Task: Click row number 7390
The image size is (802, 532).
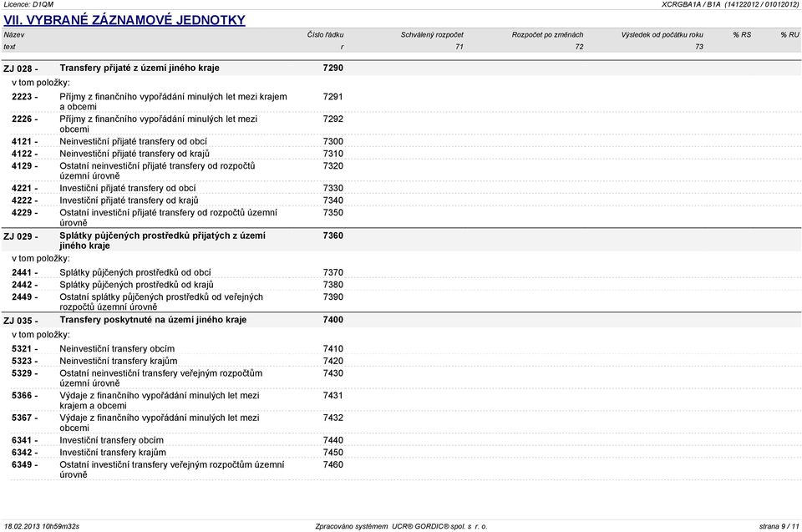Action: (x=333, y=297)
